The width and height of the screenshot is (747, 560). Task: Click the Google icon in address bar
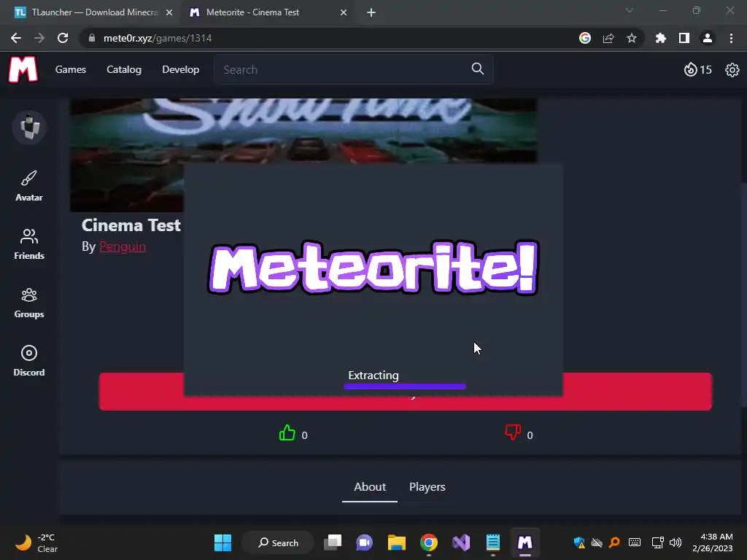pyautogui.click(x=585, y=38)
